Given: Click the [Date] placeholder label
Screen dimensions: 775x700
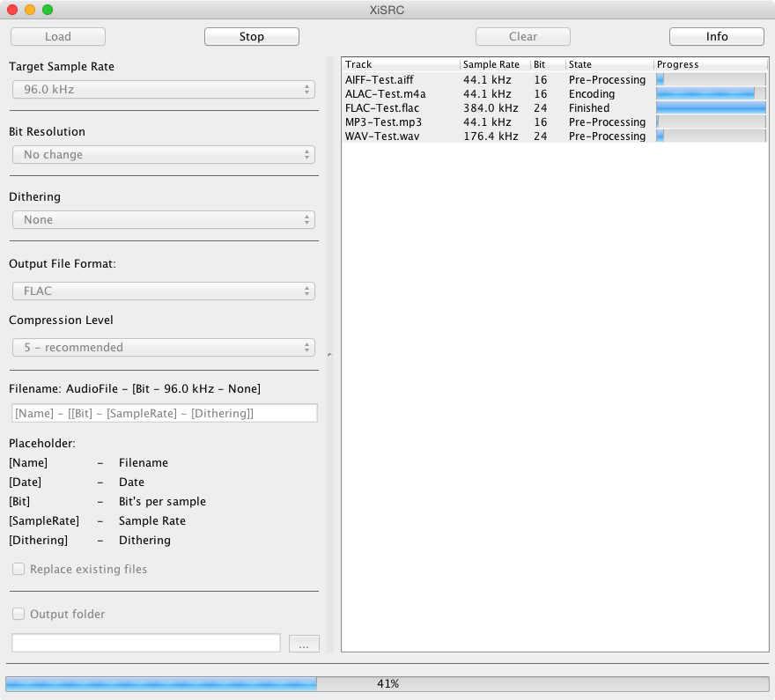Looking at the screenshot, I should point(26,483).
